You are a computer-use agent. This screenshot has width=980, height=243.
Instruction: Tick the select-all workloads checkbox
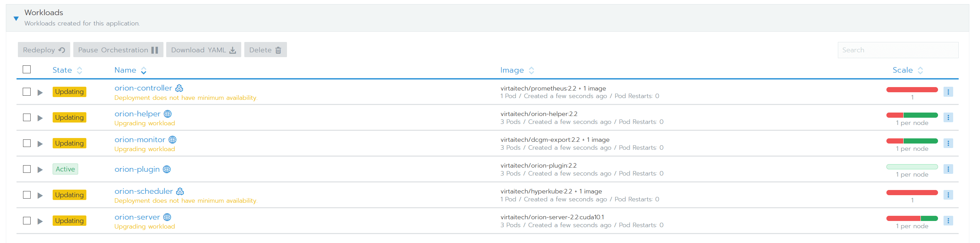(26, 70)
